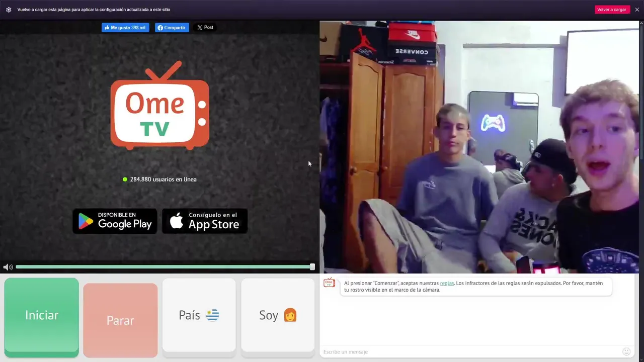Click the settings gear icon in notification bar

[x=9, y=10]
